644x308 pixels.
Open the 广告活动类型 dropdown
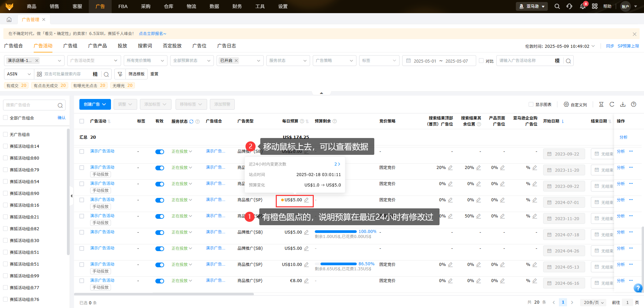coord(94,61)
